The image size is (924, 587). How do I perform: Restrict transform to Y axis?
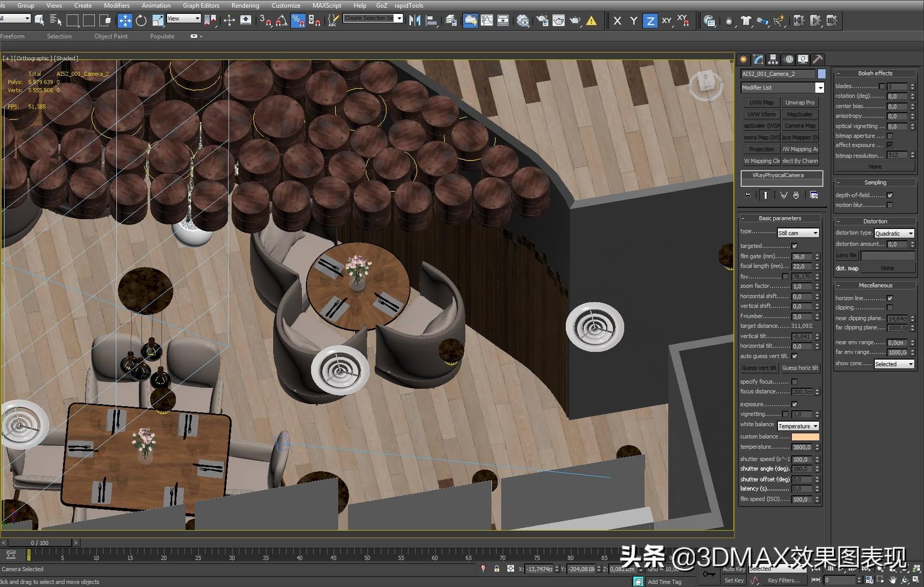(634, 20)
